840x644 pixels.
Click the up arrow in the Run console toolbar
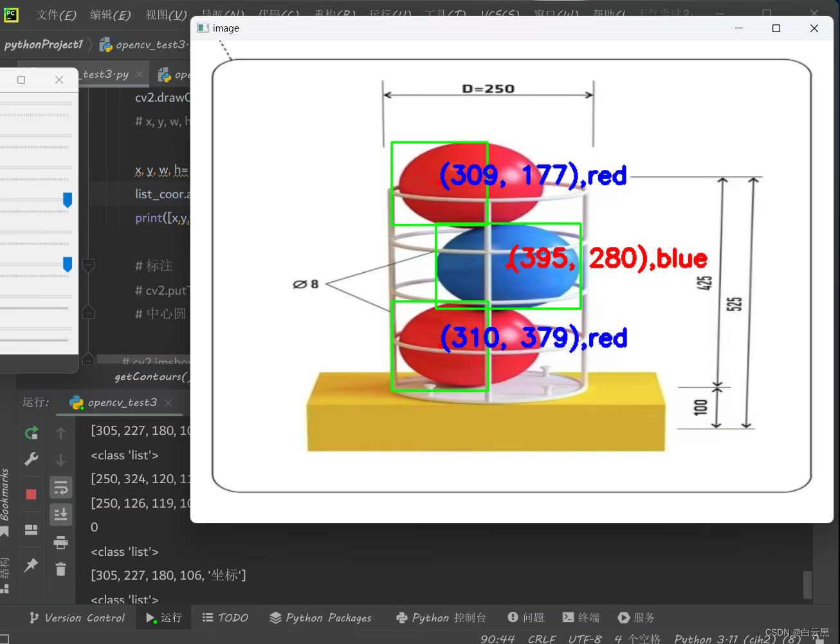tap(61, 433)
